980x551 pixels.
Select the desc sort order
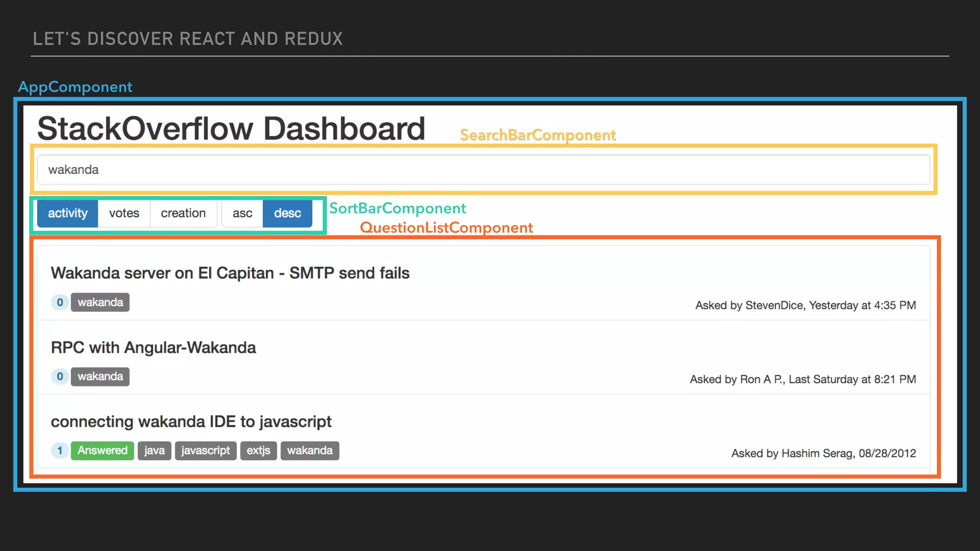coord(288,213)
